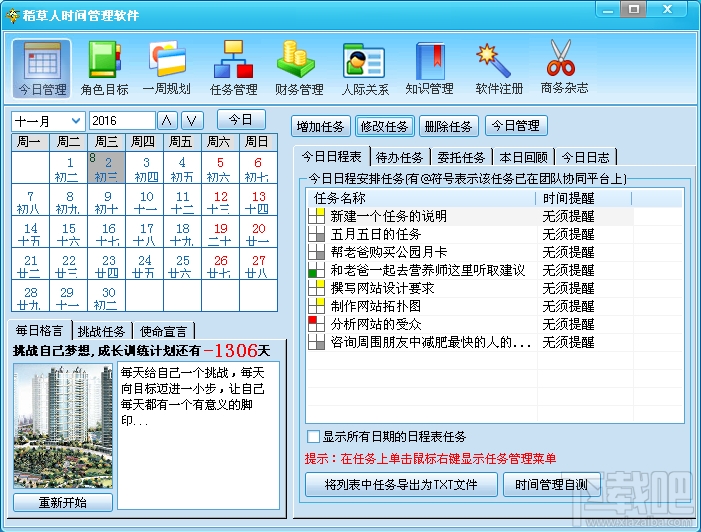Maximize the 稻草人时间管理软件 window
This screenshot has height=532, width=701.
point(633,9)
